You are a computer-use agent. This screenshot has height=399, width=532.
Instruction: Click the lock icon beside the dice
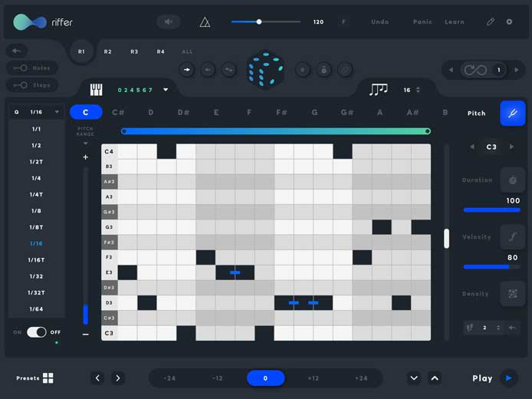click(324, 70)
